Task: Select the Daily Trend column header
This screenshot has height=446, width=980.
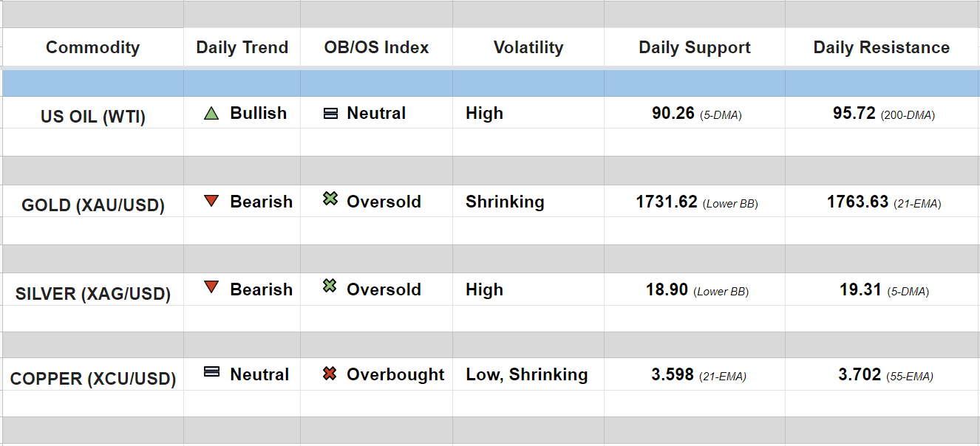Action: pos(242,48)
